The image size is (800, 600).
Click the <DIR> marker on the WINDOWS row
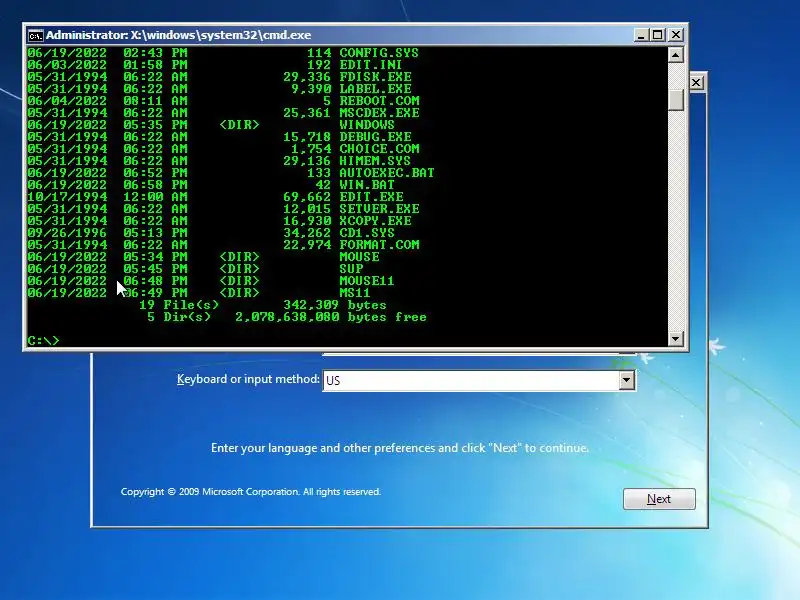pos(239,125)
